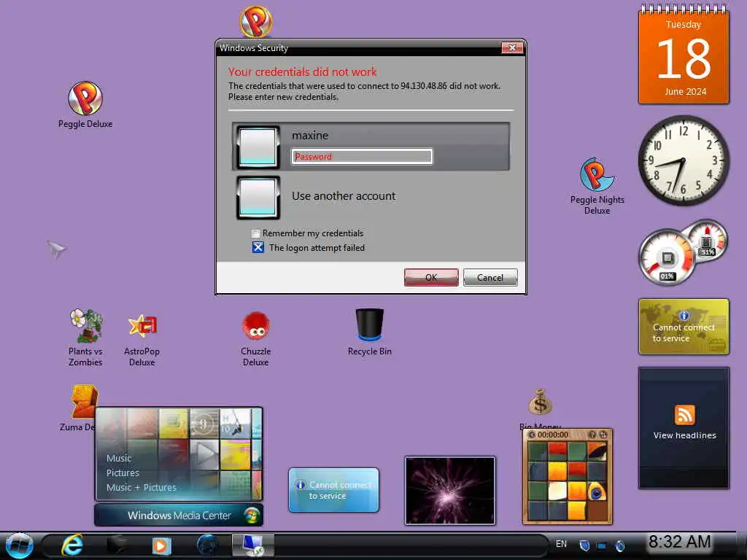Click blue Cannot connect to service gadget
The width and height of the screenshot is (747, 560).
(333, 490)
